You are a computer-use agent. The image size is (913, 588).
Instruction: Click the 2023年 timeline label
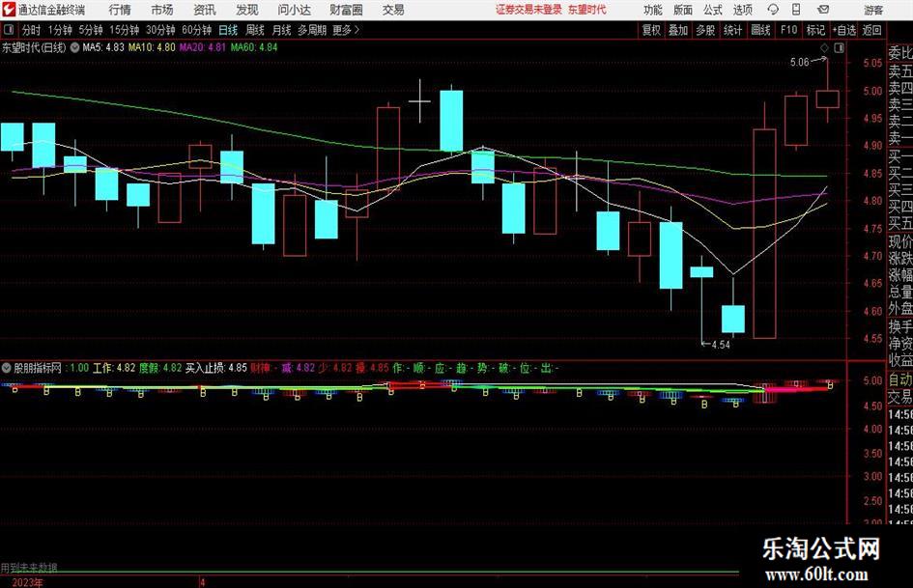coord(27,583)
